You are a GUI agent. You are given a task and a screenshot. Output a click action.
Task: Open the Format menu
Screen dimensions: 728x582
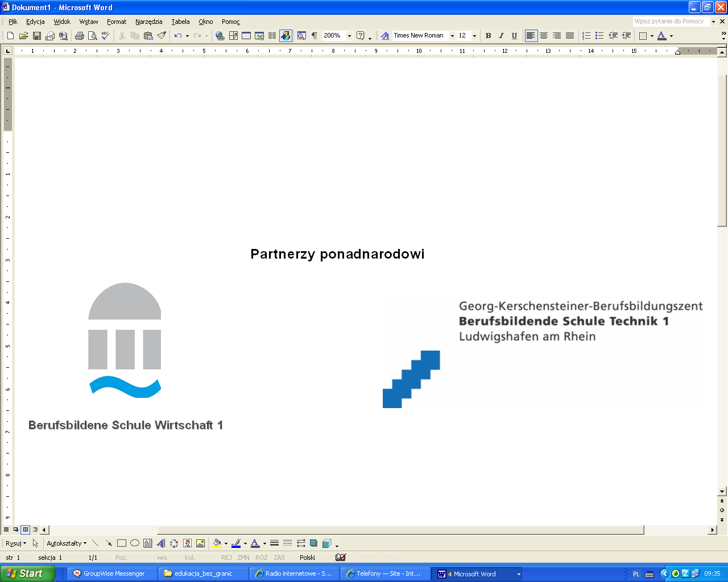(x=117, y=22)
